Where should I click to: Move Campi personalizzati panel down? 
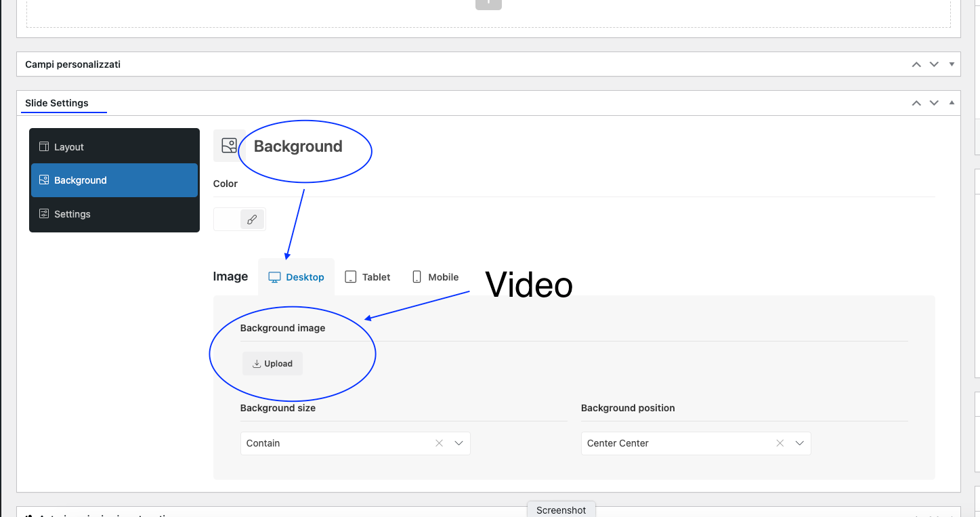pyautogui.click(x=934, y=64)
